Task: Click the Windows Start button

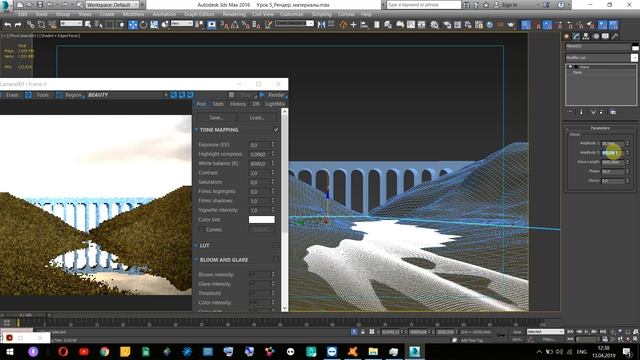Action: tap(9, 351)
